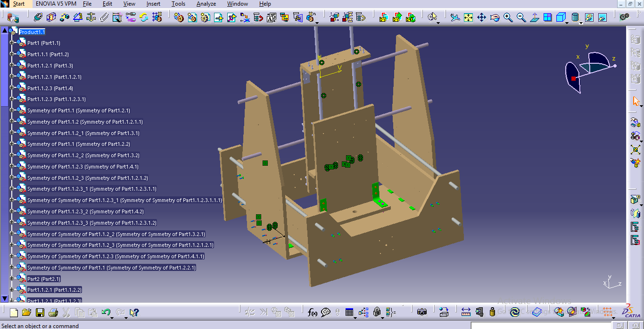Select Product1.1 root in the tree
This screenshot has height=329, width=644.
(x=32, y=32)
